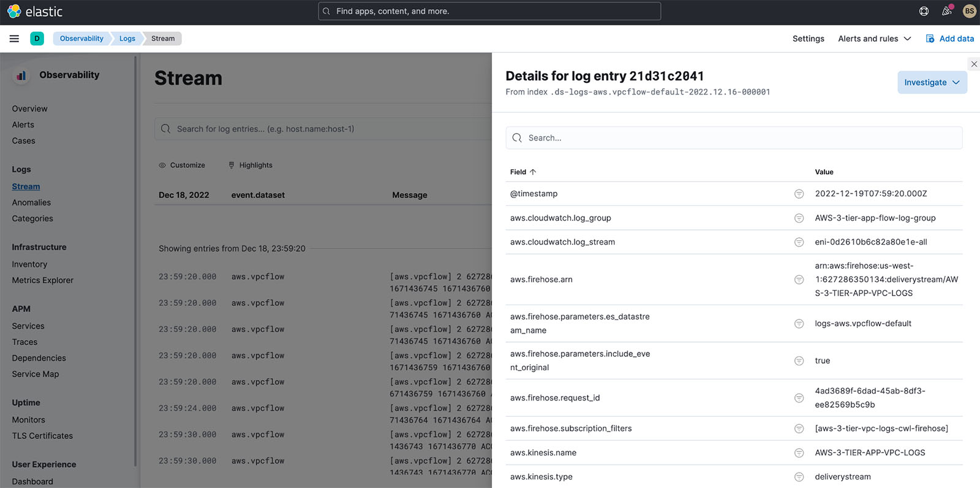
Task: Open the Investigate dropdown
Action: pos(932,83)
